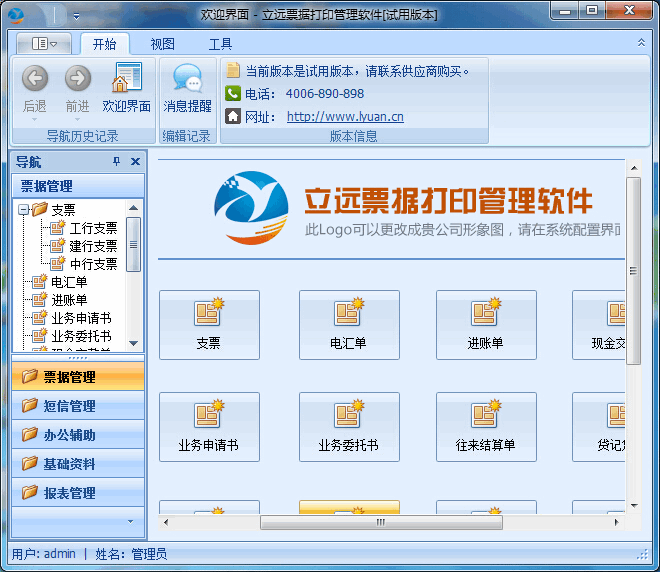This screenshot has height=572, width=660.
Task: Toggle the navigation panel pin
Action: (116, 162)
